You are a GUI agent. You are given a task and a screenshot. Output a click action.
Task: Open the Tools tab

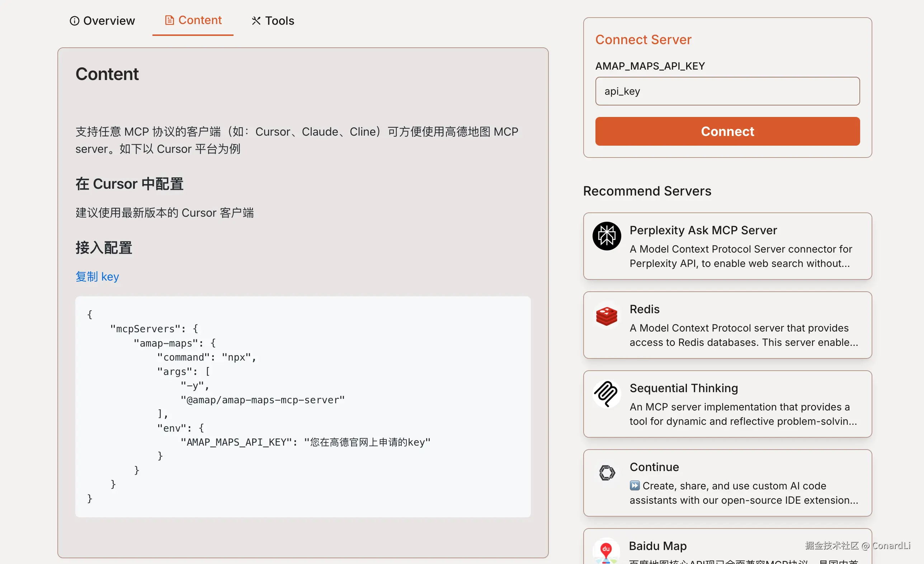[273, 20]
